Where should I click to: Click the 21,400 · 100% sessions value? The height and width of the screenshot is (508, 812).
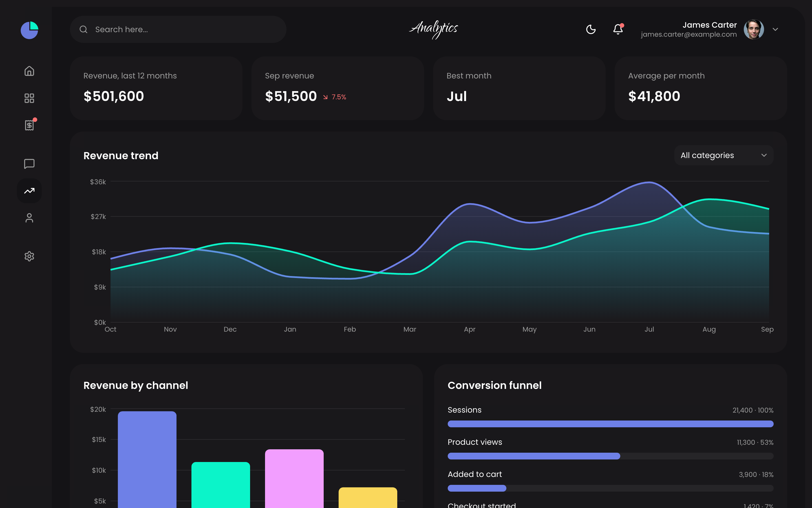753,410
